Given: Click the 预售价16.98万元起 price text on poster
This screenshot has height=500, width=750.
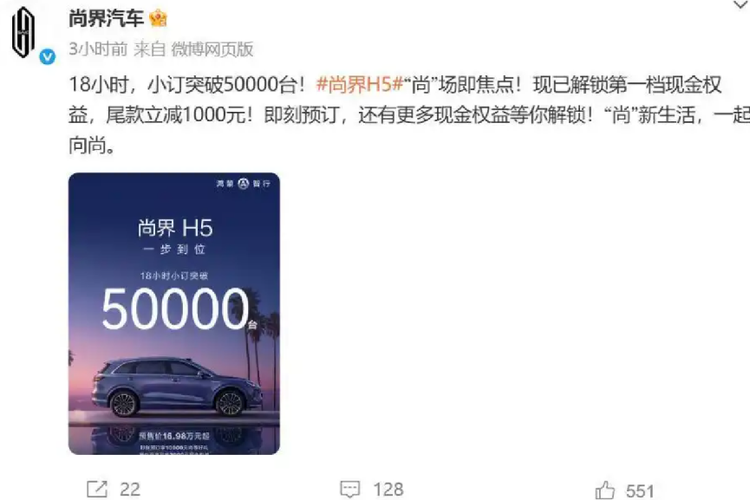Looking at the screenshot, I should pyautogui.click(x=175, y=436).
